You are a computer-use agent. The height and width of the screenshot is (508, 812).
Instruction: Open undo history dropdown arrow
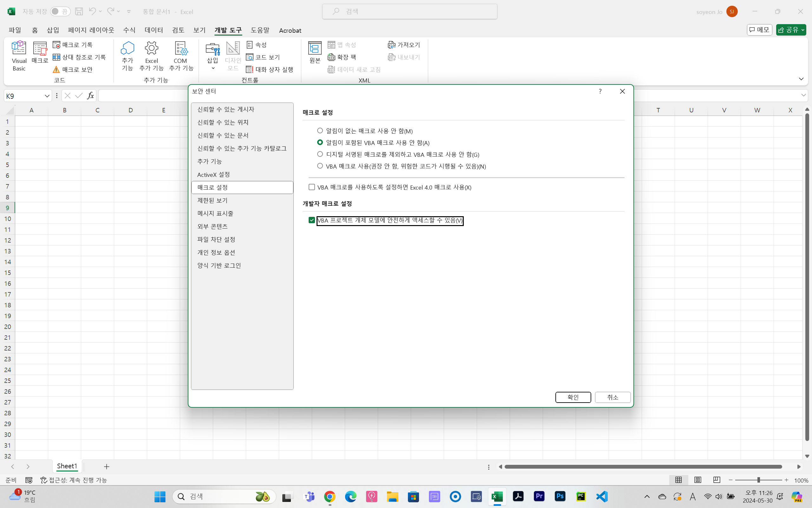[x=100, y=11]
